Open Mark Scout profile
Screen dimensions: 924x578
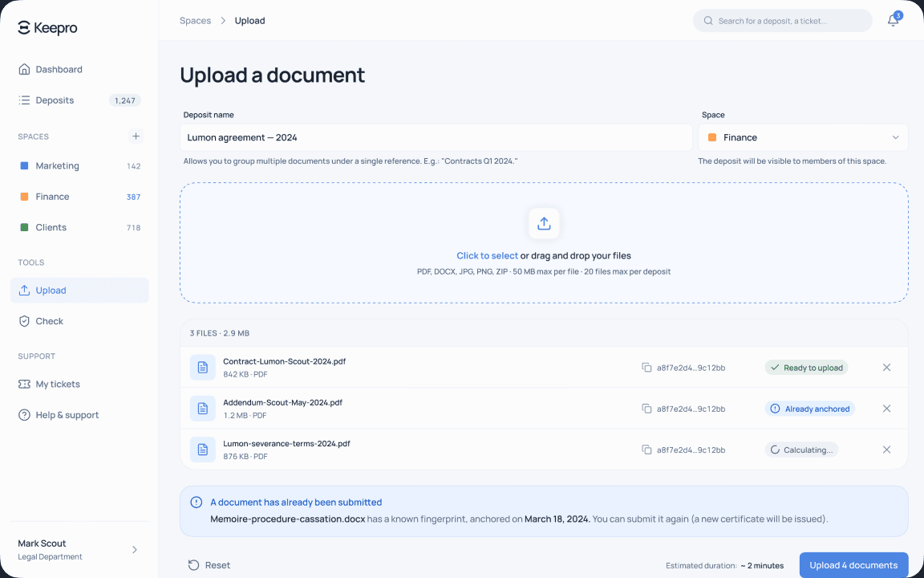point(79,549)
